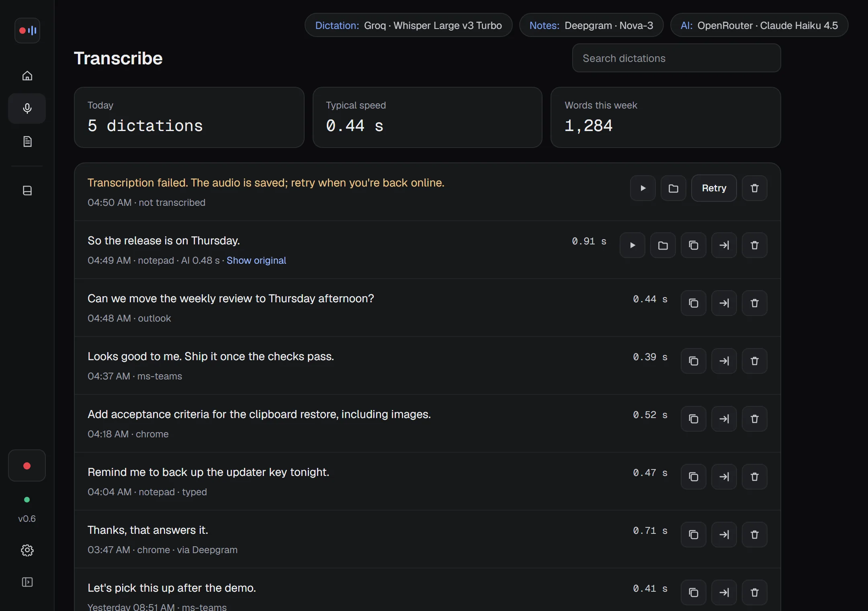Play audio for 'So the release is on Thursday'
868x611 pixels.
[633, 245]
